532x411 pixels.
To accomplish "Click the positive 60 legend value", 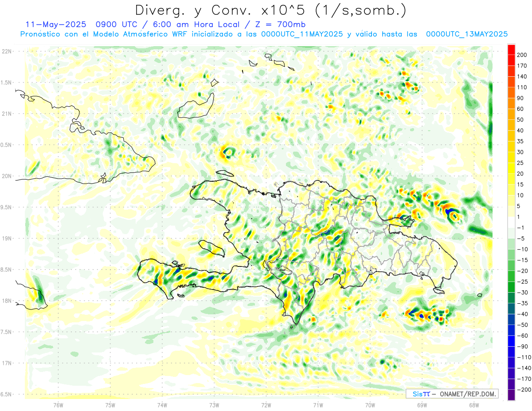I will (520, 109).
